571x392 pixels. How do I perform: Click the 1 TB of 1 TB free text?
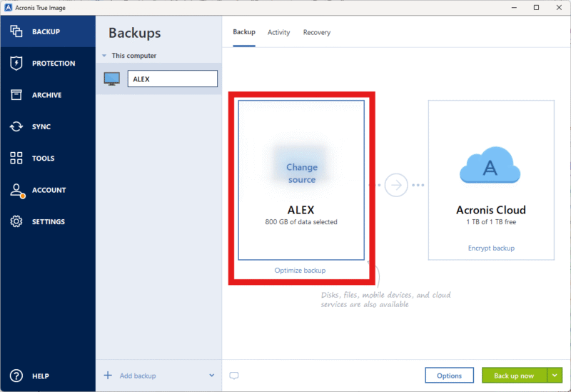point(491,222)
